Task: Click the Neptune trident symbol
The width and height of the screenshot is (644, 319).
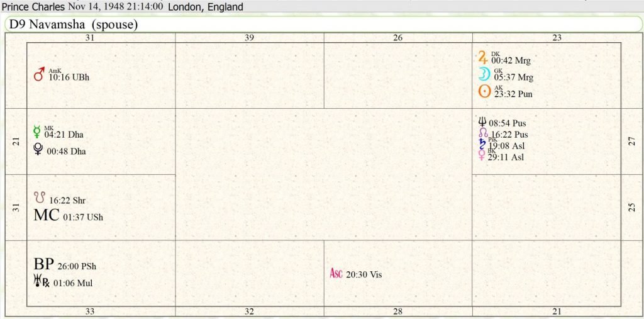Action: click(x=482, y=122)
